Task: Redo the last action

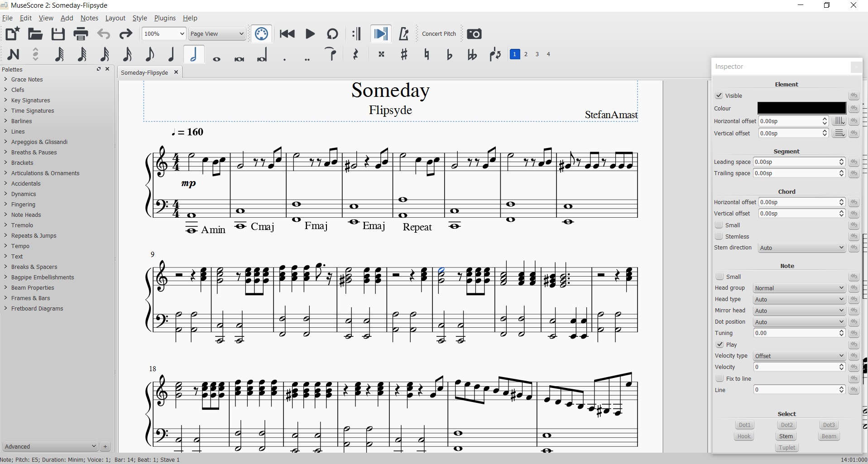Action: [126, 34]
